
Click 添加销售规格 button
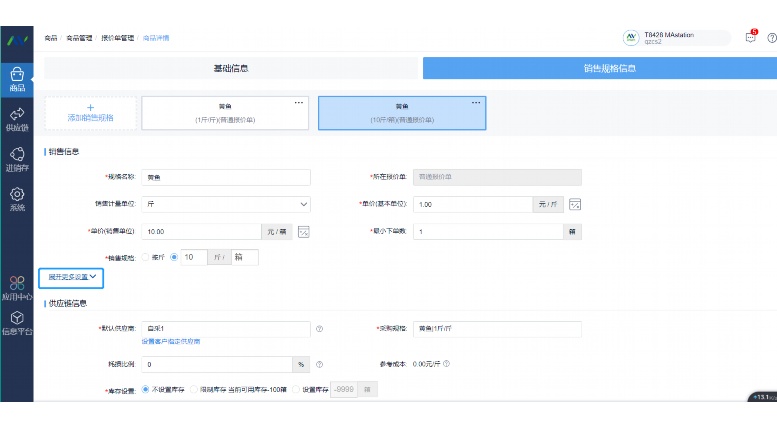(x=90, y=113)
